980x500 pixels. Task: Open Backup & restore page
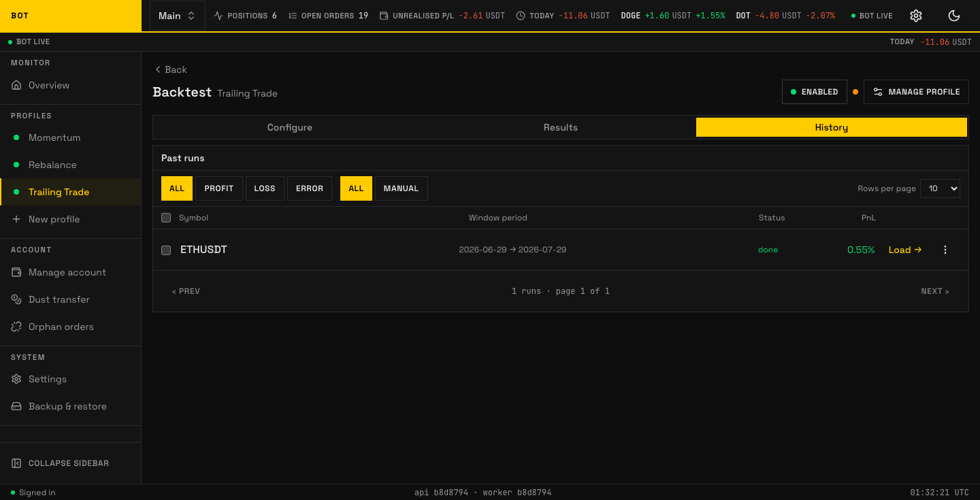tap(71, 406)
